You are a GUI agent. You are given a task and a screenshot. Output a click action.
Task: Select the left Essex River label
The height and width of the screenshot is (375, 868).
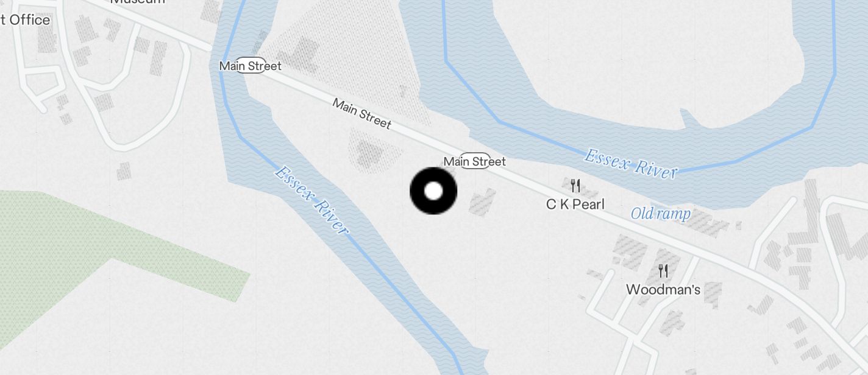tap(311, 200)
